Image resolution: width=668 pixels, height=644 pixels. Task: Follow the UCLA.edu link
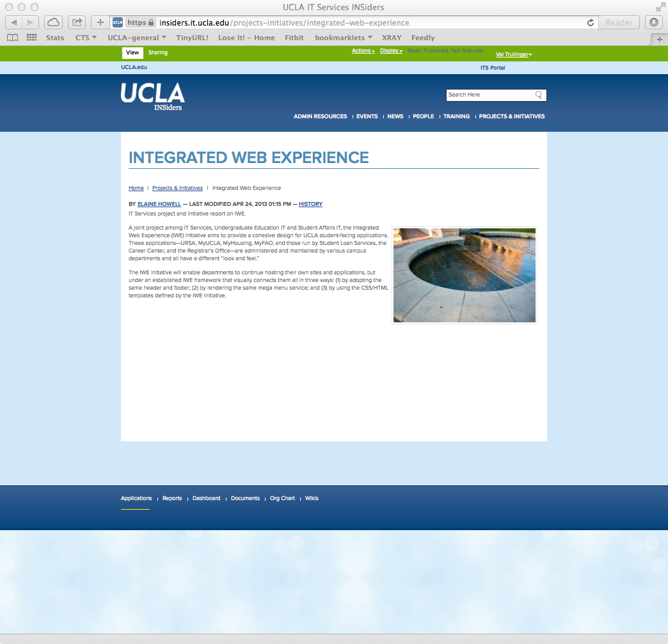(134, 67)
